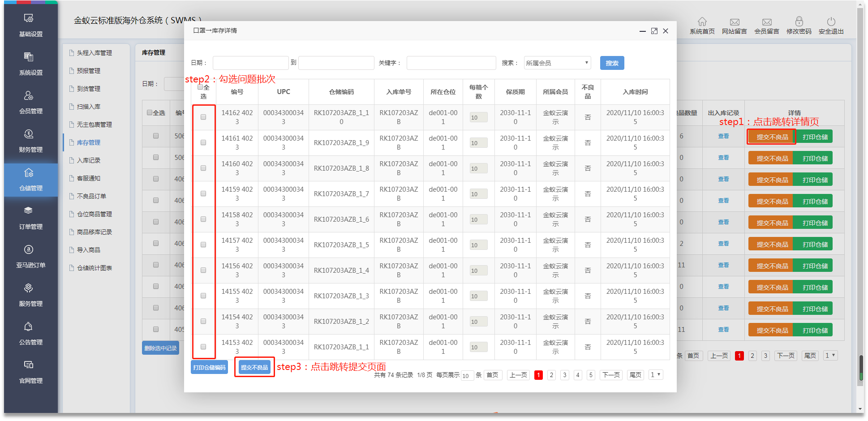868x421 pixels.
Task: Expand the 所属会员 search dropdown
Action: pos(557,63)
